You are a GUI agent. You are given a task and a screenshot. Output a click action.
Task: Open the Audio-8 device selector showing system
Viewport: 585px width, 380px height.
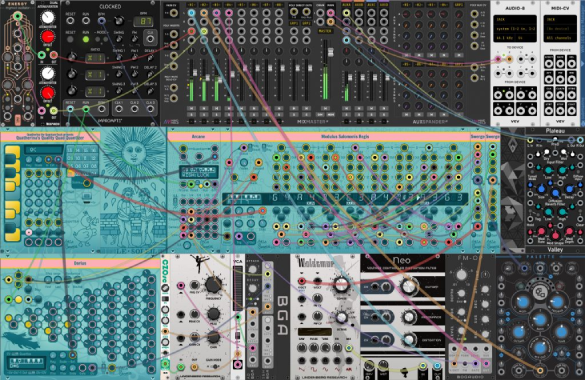[515, 29]
